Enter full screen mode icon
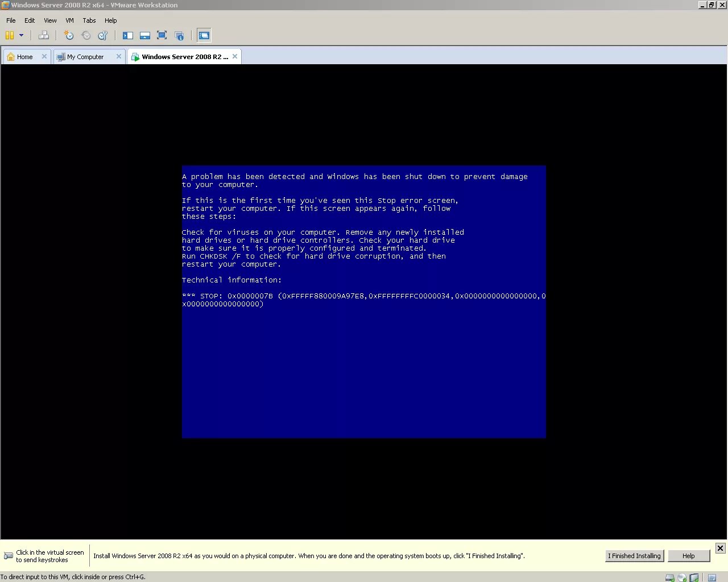728x582 pixels. 162,35
